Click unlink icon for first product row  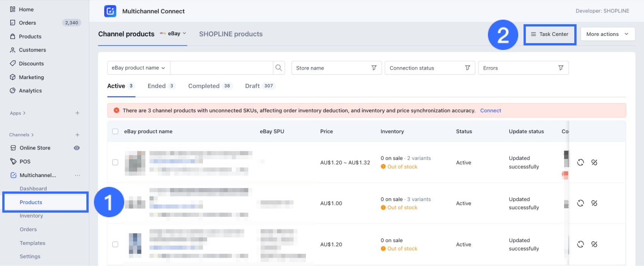tap(594, 162)
